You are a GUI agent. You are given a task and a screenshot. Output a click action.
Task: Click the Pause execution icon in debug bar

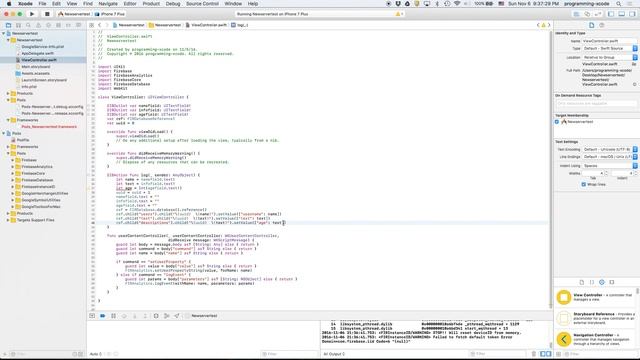click(x=113, y=316)
